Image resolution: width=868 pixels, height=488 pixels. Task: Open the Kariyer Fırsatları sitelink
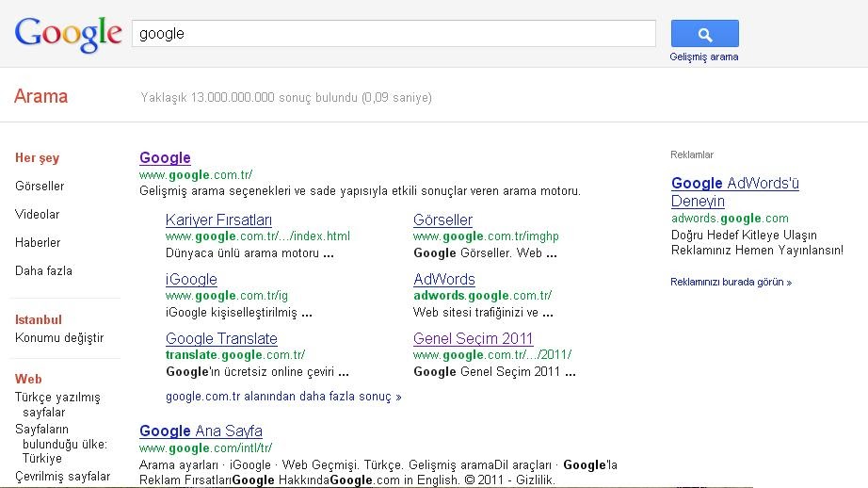(x=218, y=220)
